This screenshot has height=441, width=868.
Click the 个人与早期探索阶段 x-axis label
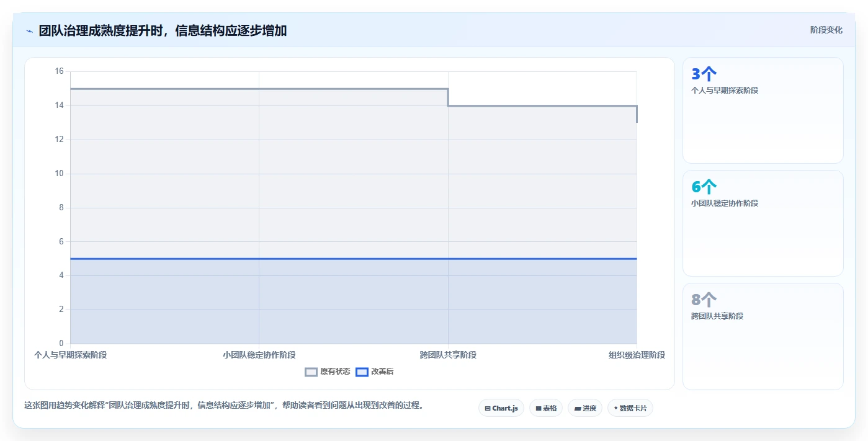[x=70, y=355]
